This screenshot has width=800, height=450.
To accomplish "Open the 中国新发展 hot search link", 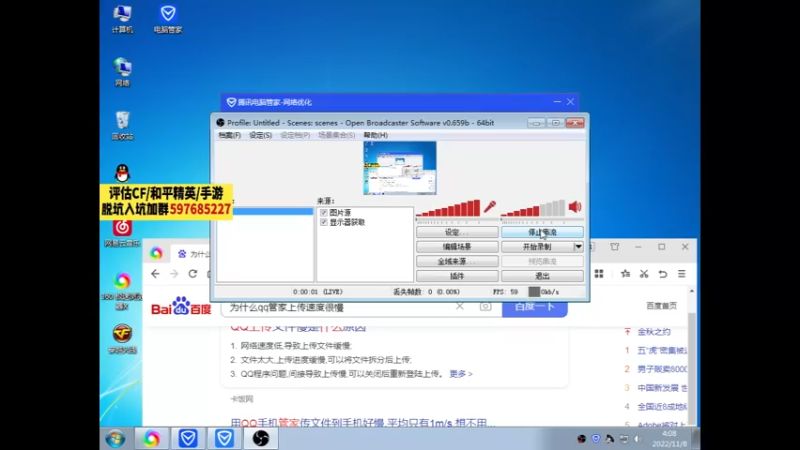I will [662, 388].
